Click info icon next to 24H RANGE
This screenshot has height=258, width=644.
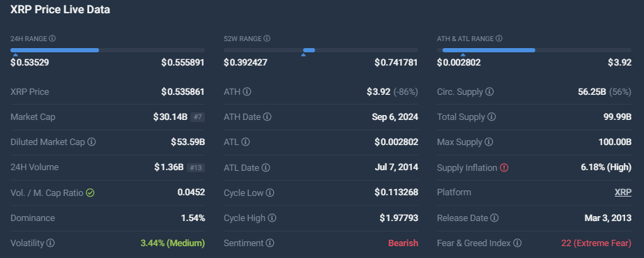coord(52,38)
